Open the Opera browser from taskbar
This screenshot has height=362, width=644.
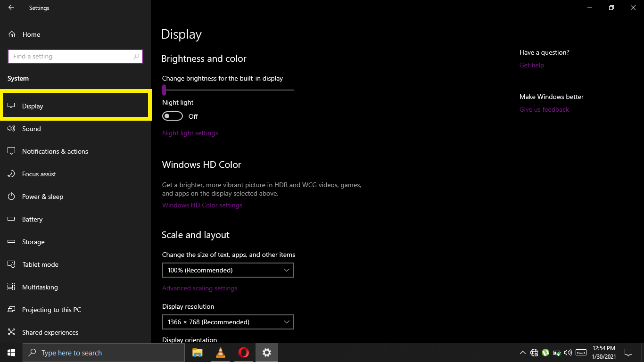244,353
